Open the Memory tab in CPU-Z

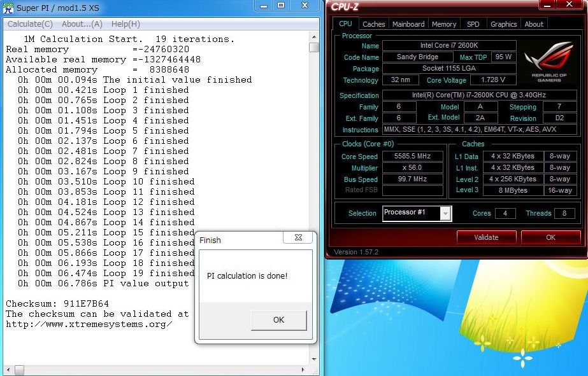click(x=443, y=24)
